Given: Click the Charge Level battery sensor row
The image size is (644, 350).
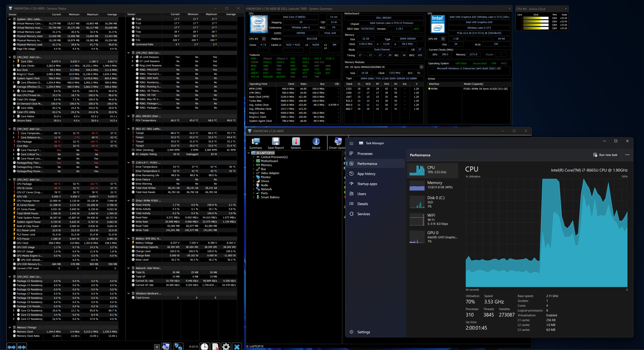Looking at the screenshot, I should (x=184, y=251).
